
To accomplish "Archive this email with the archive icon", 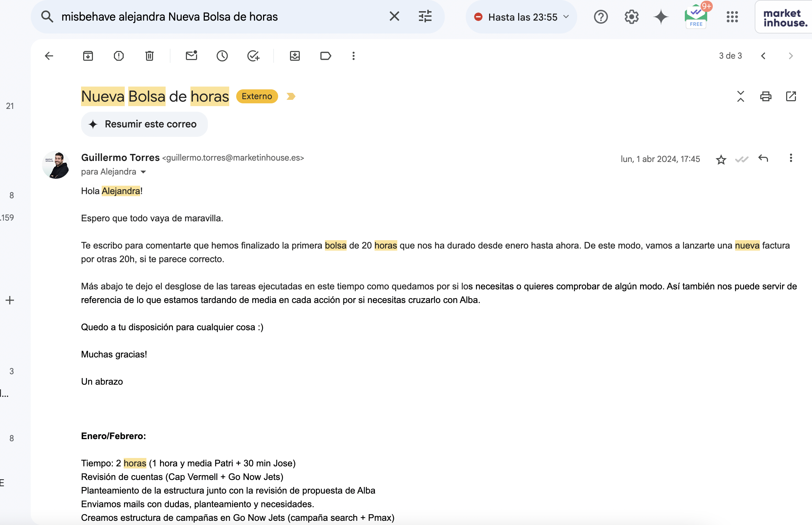I will (x=88, y=56).
